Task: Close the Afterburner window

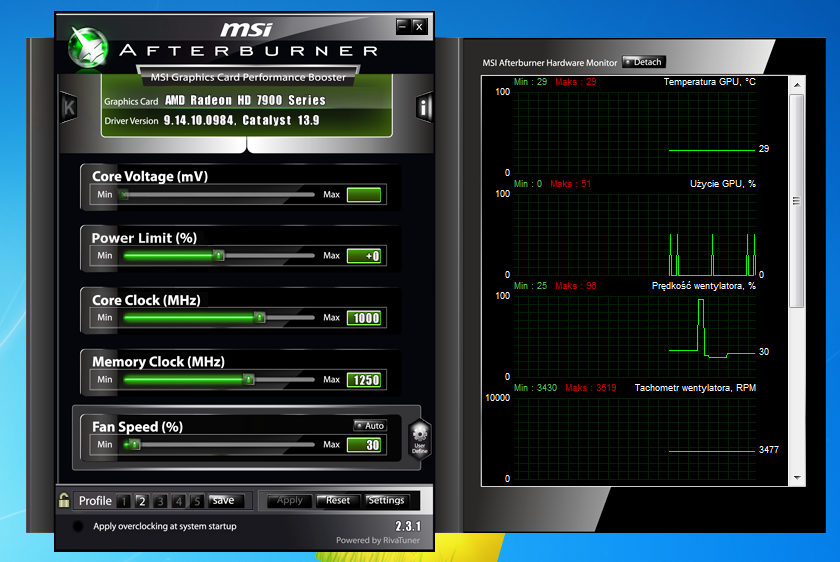Action: coord(419,26)
